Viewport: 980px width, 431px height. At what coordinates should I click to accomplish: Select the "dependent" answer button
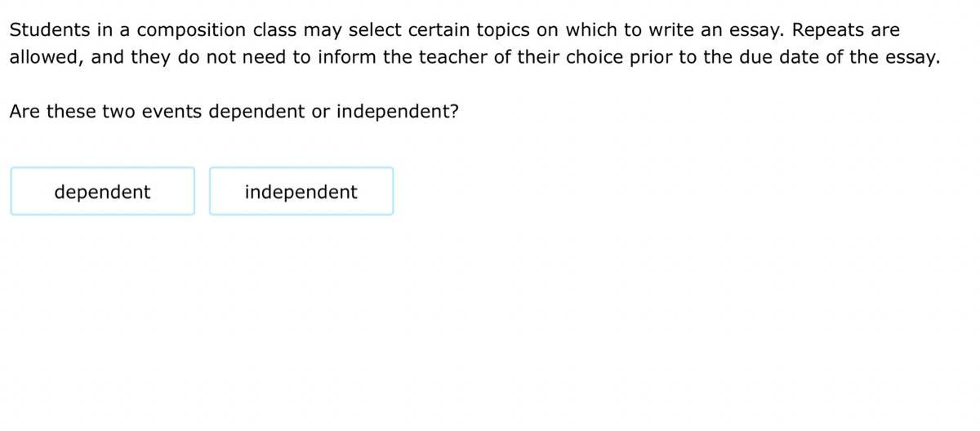103,192
